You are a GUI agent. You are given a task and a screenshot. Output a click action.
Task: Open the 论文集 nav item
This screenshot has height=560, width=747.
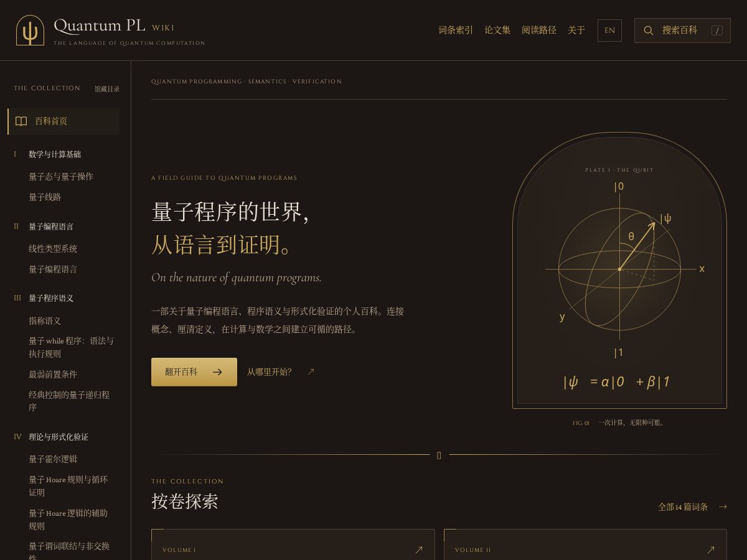pyautogui.click(x=497, y=30)
